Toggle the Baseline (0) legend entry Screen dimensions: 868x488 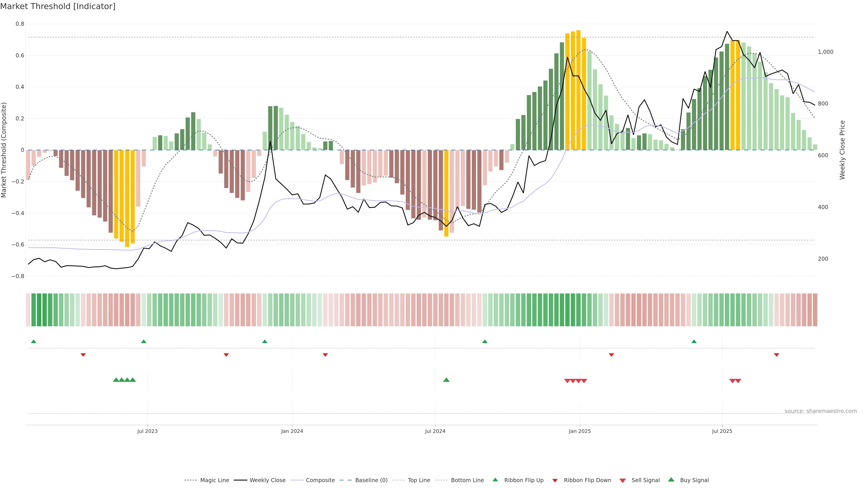coord(371,480)
